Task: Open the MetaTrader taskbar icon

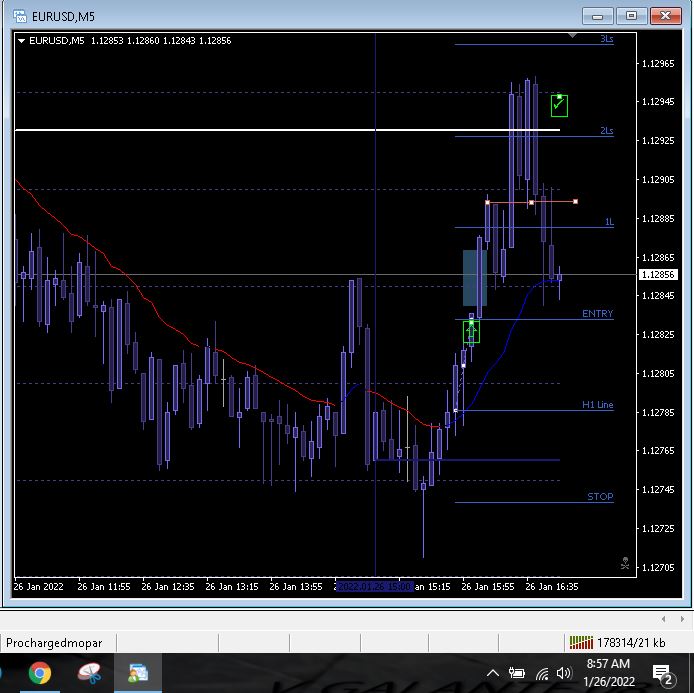Action: (x=138, y=673)
